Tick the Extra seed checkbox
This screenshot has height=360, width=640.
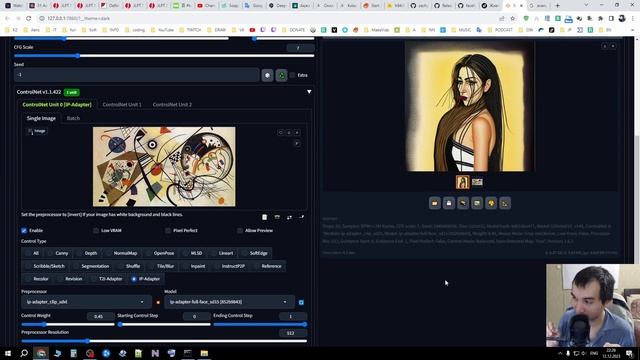[292, 75]
